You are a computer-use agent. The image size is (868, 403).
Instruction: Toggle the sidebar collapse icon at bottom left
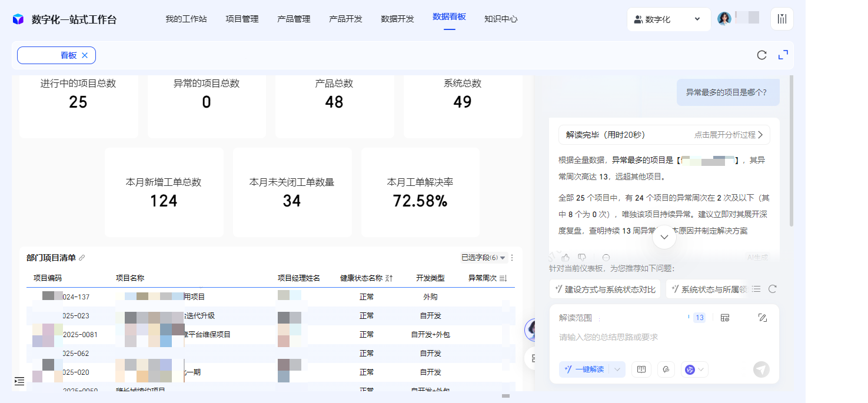click(19, 381)
